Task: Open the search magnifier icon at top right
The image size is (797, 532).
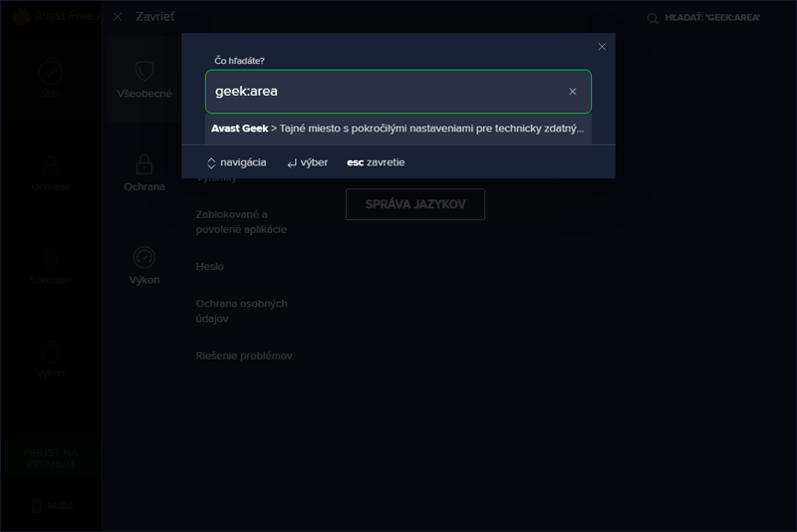Action: [x=653, y=18]
